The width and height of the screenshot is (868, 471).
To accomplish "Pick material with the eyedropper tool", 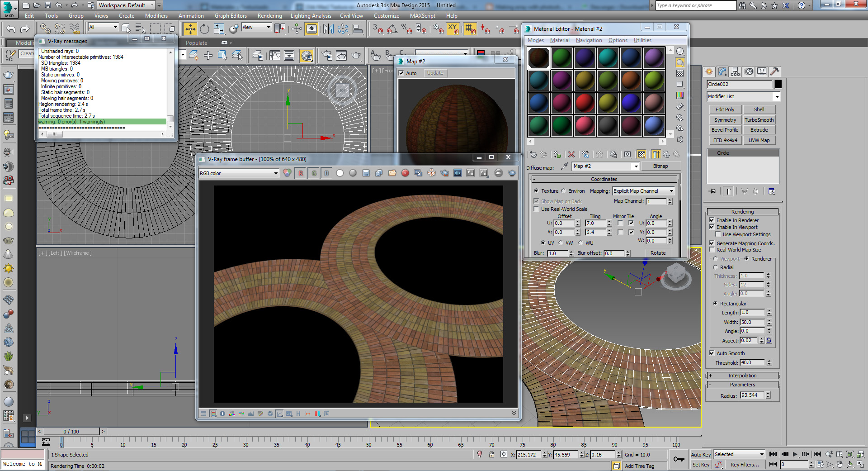I will 564,167.
